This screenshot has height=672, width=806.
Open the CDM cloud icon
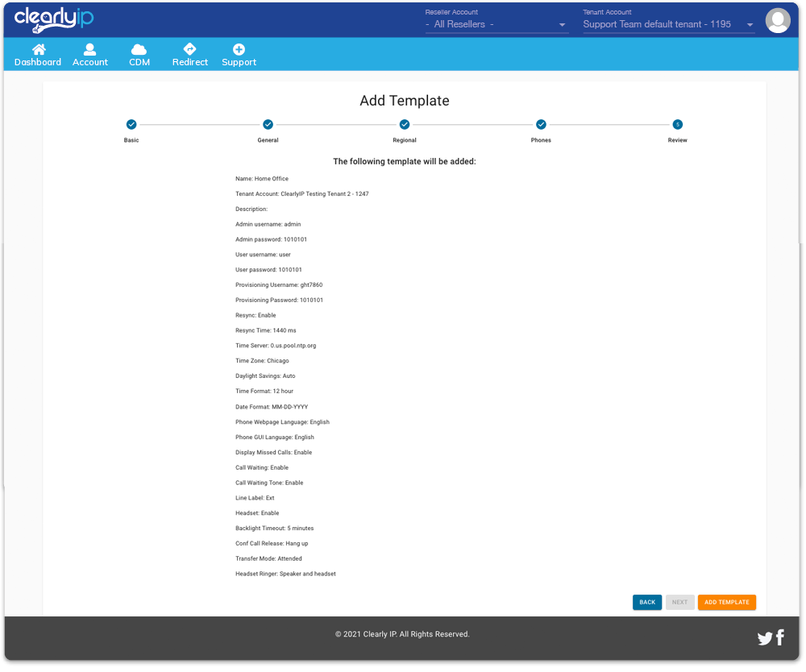pyautogui.click(x=139, y=50)
